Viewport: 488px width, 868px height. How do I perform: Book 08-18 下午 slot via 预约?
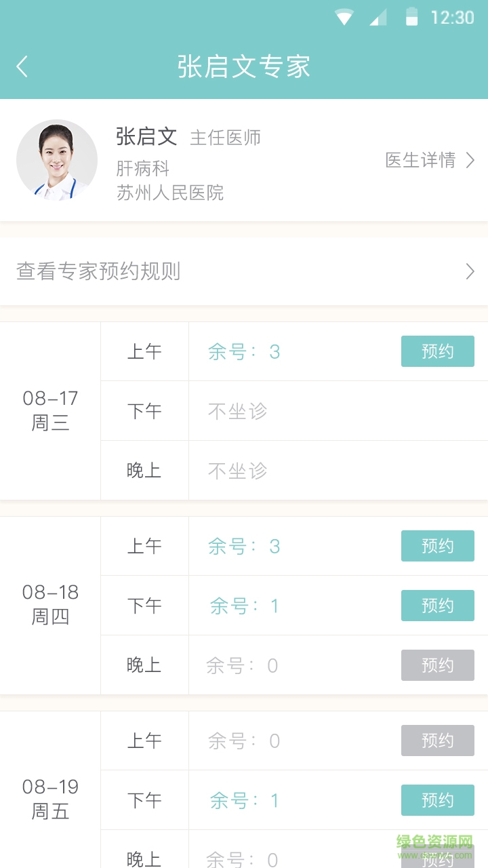(x=437, y=606)
